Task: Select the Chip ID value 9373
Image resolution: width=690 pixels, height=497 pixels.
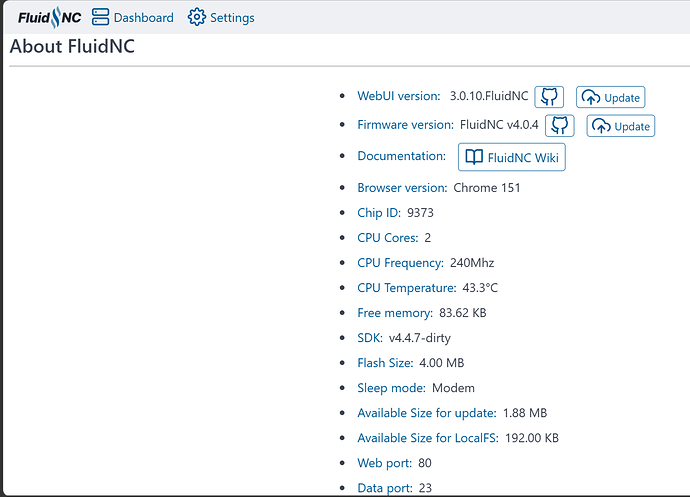Action: point(420,213)
